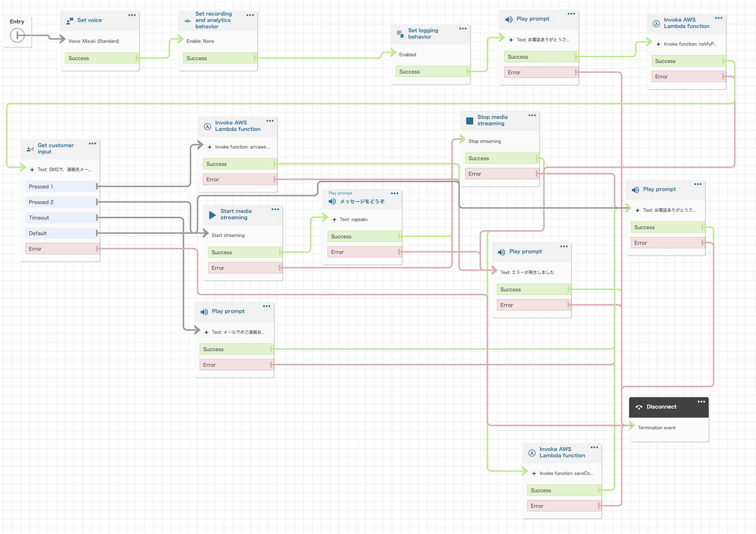The height and width of the screenshot is (534, 756).
Task: Select the Timeout branch of Get customer input
Action: [61, 218]
